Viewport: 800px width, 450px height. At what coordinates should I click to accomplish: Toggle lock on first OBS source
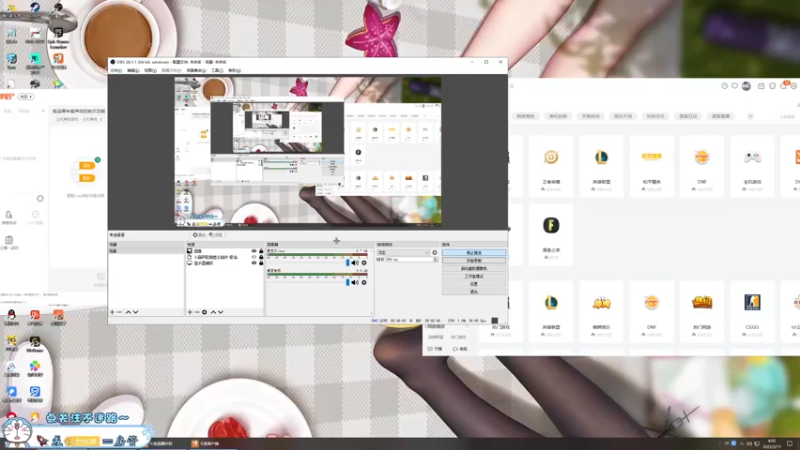click(x=261, y=251)
